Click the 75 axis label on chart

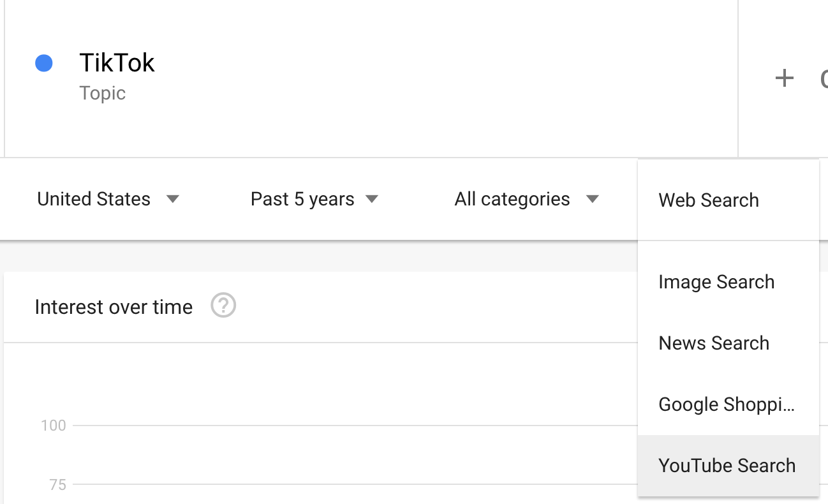[x=57, y=485]
